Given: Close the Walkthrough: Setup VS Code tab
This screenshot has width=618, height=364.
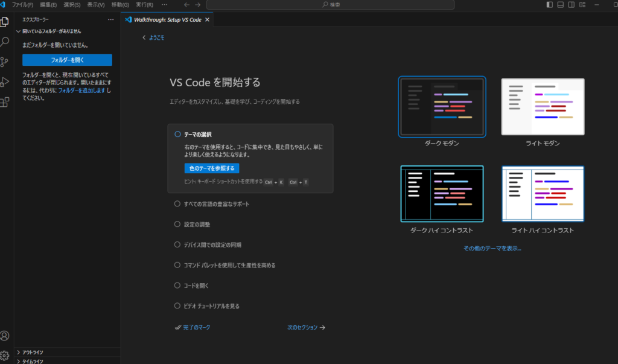Looking at the screenshot, I should (207, 19).
